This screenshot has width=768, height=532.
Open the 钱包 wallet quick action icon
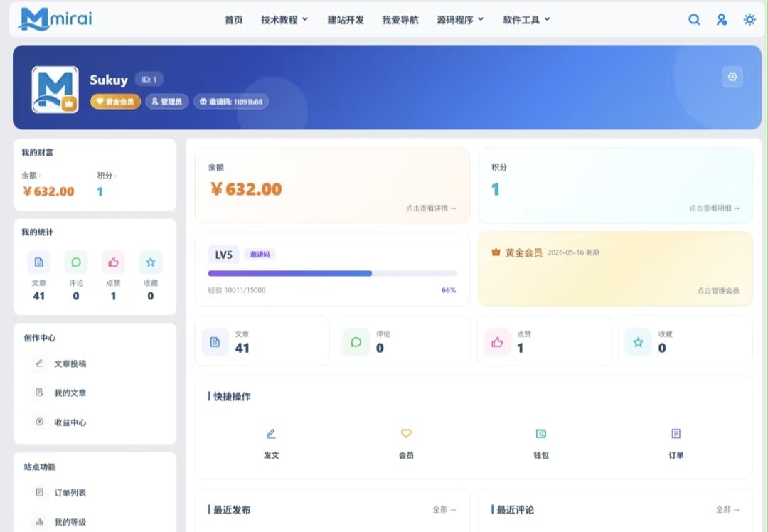541,434
